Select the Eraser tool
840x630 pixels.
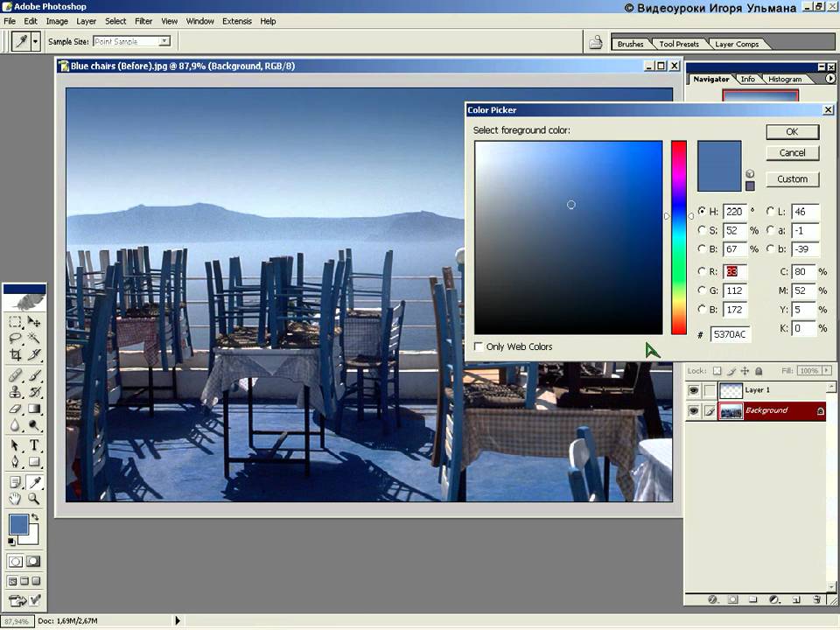[15, 409]
